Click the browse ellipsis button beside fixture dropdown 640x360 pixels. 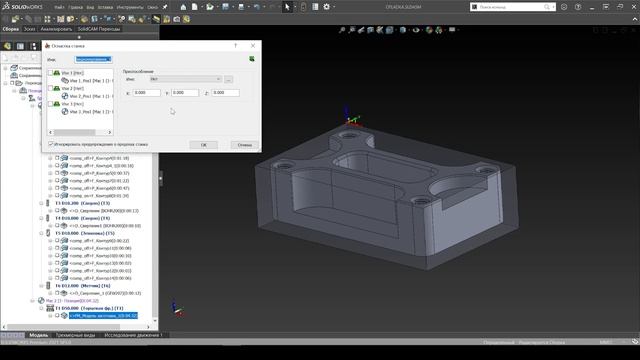point(229,79)
